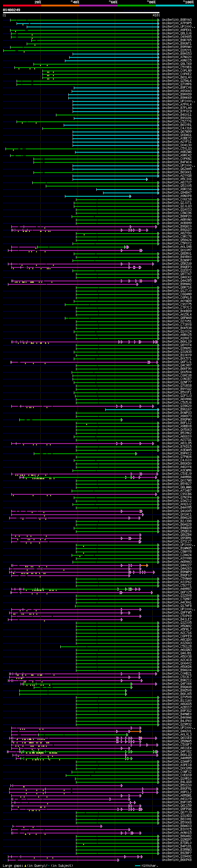Select the UniRef100_A3BE72 label
The width and height of the screenshot is (197, 868).
point(177,139)
